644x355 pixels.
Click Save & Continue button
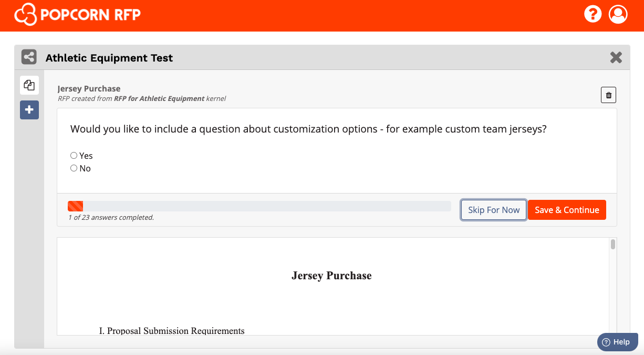(x=567, y=210)
